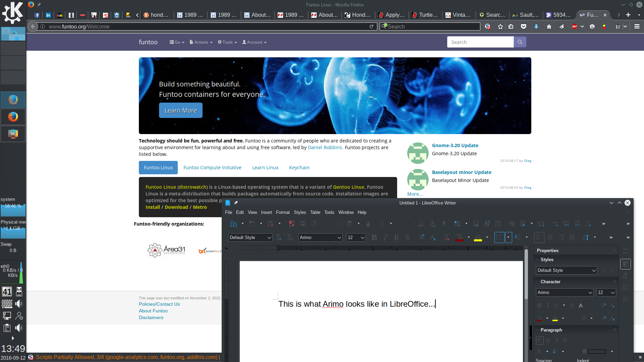
Task: Open Daniel Robbins link
Action: tap(325, 147)
